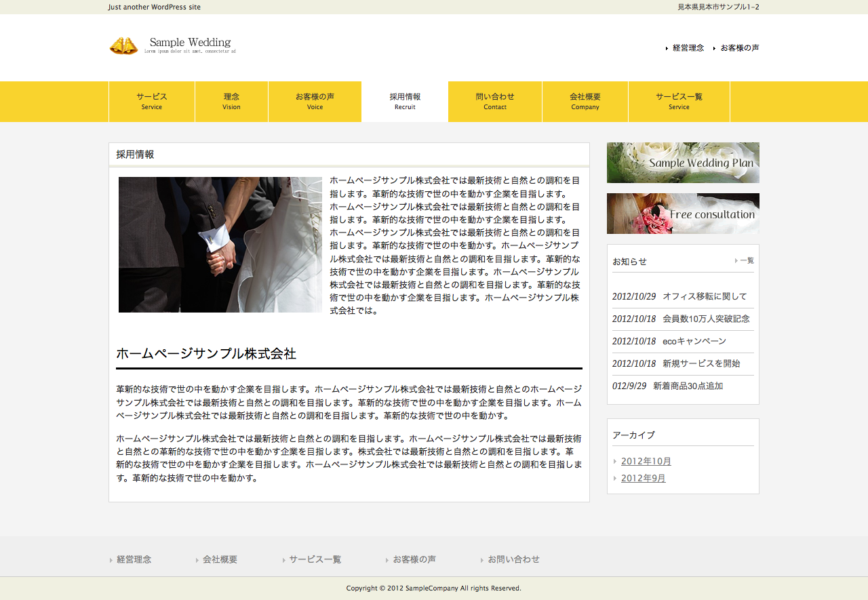The height and width of the screenshot is (600, 868).
Task: Click the お知らせ sidebar heading
Action: point(630,261)
